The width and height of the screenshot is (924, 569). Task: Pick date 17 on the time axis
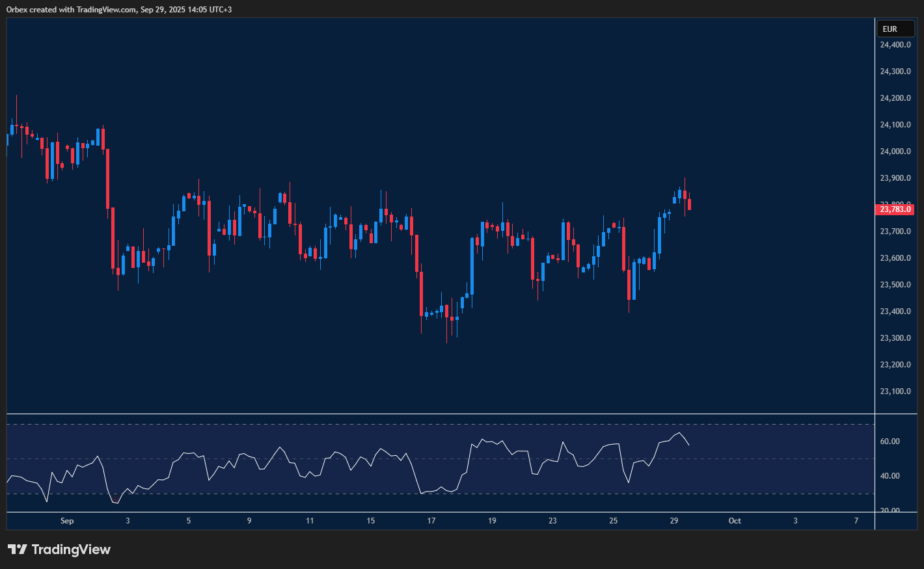click(x=431, y=521)
